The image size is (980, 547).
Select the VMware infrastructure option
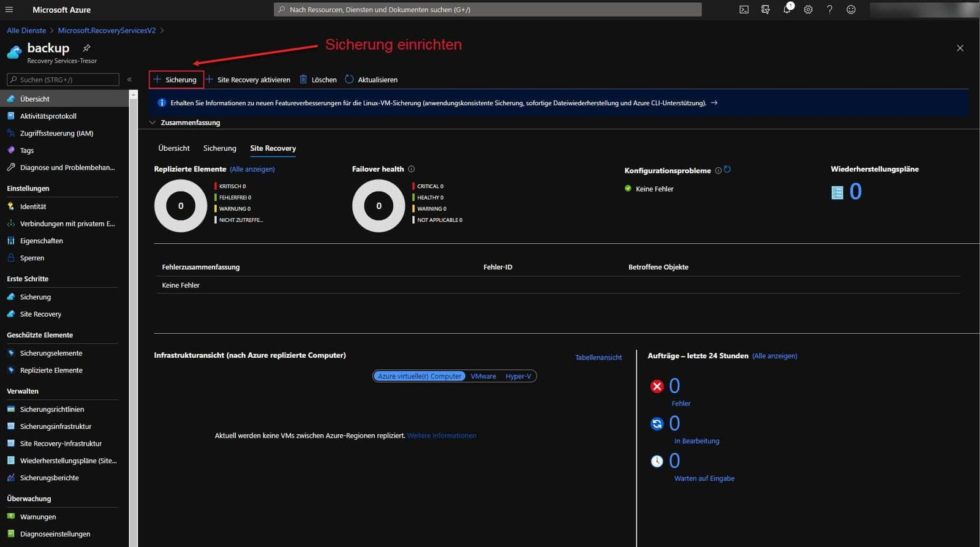pos(483,376)
